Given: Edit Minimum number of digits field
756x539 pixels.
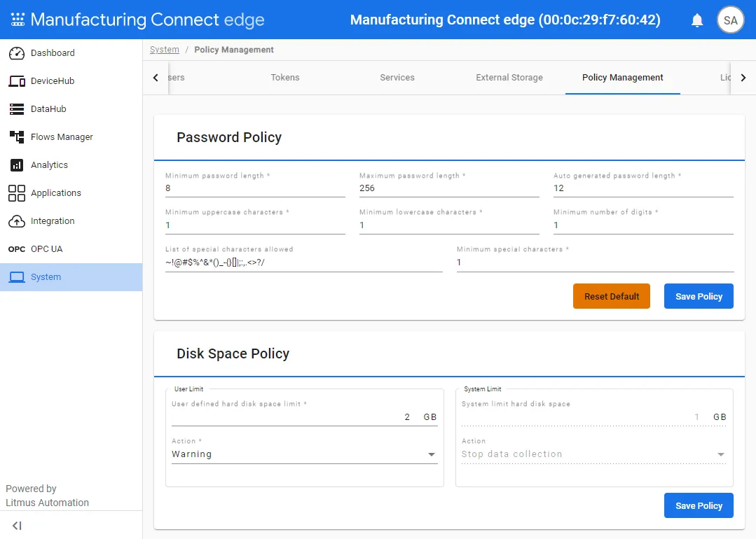Looking at the screenshot, I should pos(643,225).
